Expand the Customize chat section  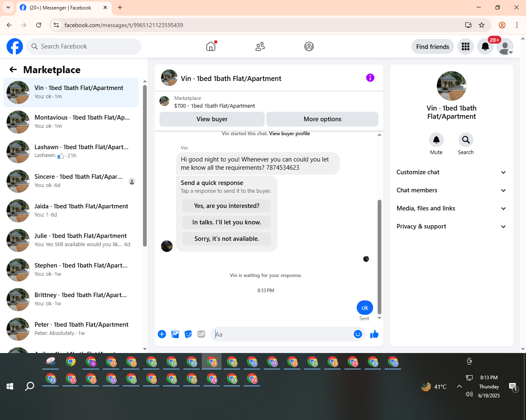coord(452,172)
